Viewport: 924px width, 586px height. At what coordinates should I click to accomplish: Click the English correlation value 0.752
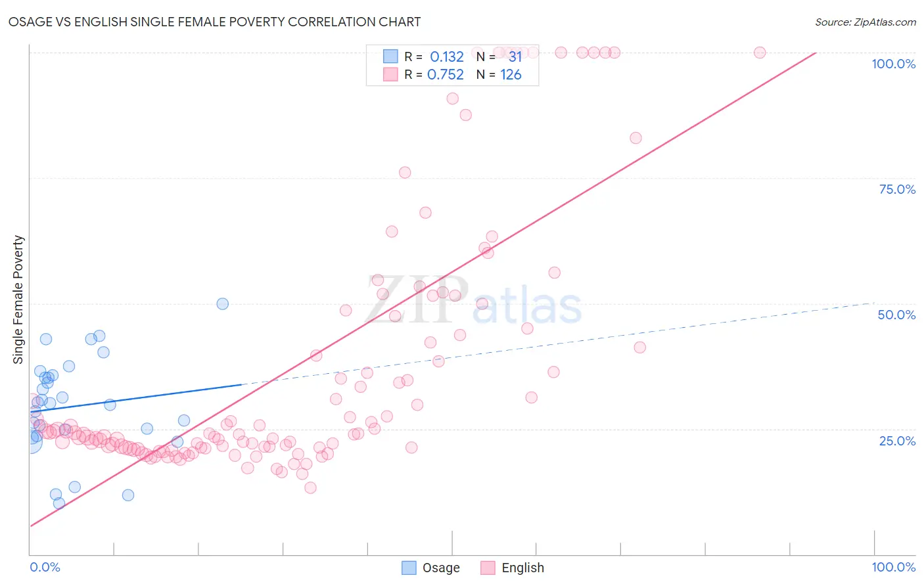click(446, 74)
